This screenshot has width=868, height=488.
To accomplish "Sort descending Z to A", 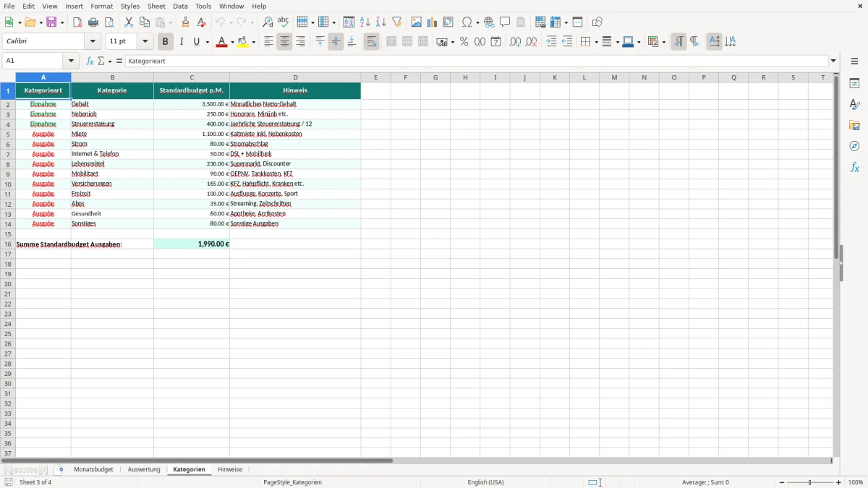I will coord(381,22).
